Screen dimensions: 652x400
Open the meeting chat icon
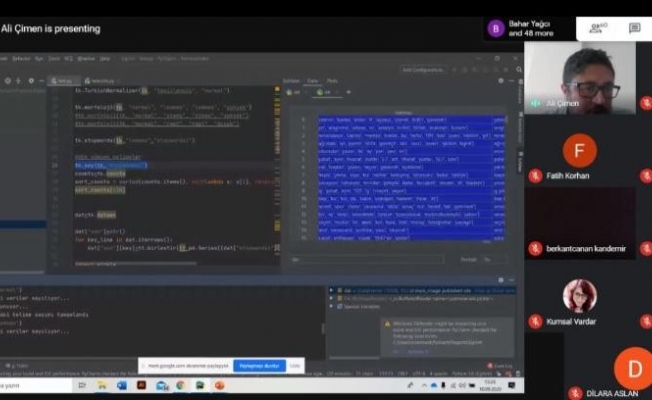coord(634,28)
